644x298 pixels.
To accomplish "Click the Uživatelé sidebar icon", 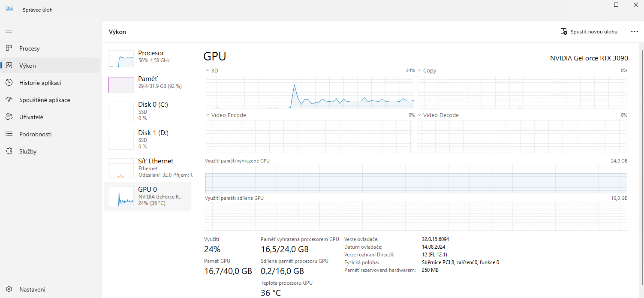I will tap(9, 117).
